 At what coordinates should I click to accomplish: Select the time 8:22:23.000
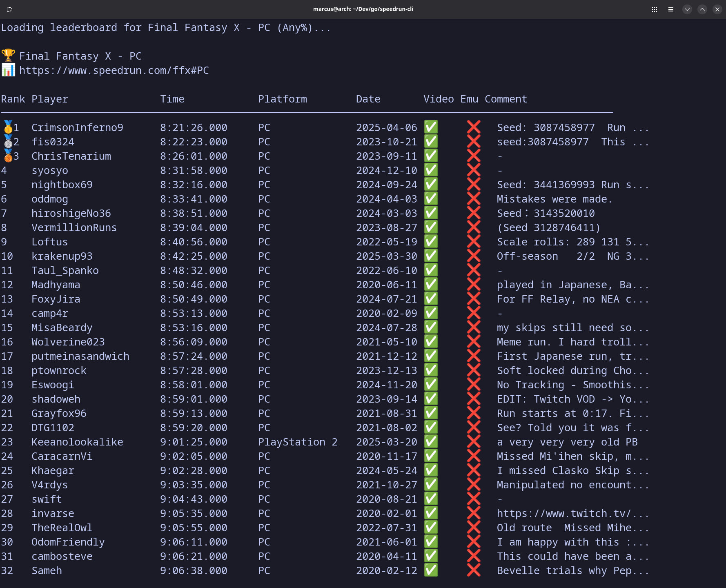(194, 142)
